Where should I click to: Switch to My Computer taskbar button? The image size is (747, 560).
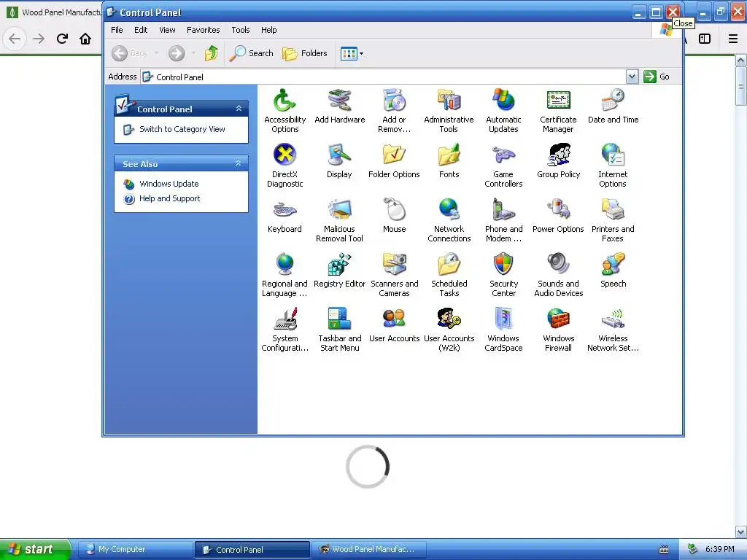tap(135, 550)
